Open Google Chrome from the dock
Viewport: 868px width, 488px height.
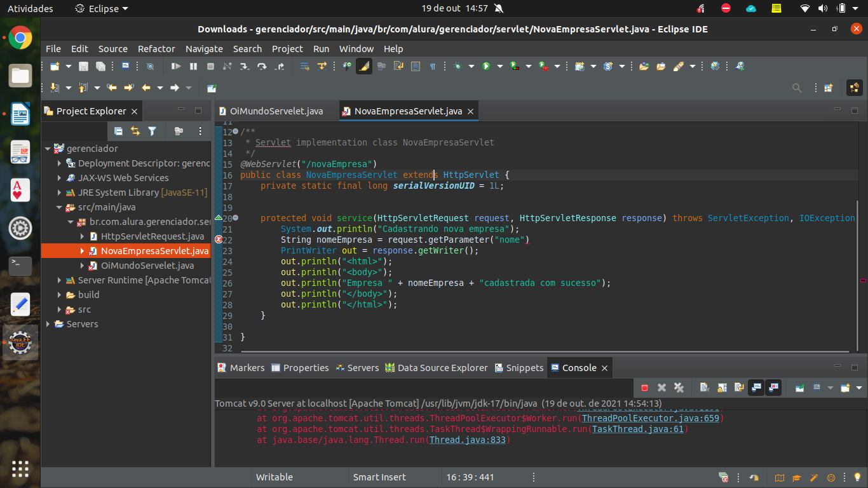(x=20, y=38)
